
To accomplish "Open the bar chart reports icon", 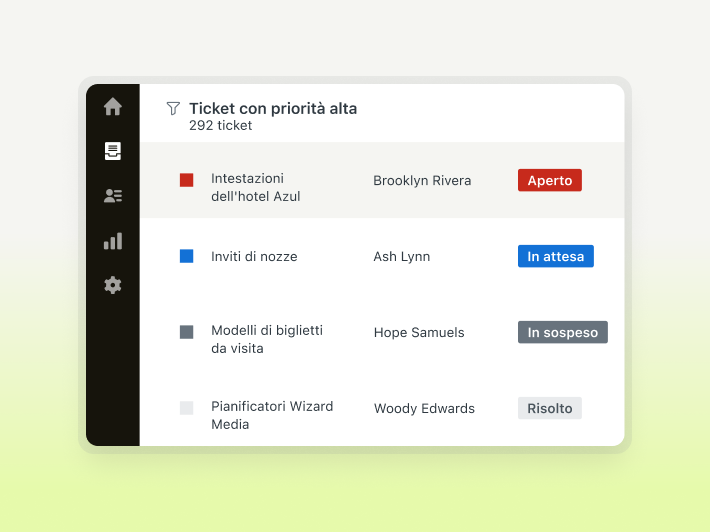I will pyautogui.click(x=113, y=241).
